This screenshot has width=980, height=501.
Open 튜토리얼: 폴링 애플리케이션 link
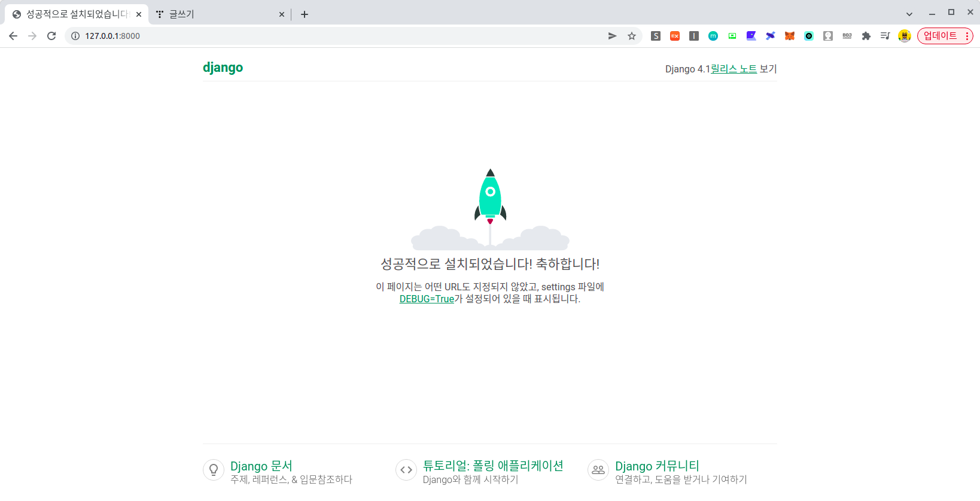point(493,466)
